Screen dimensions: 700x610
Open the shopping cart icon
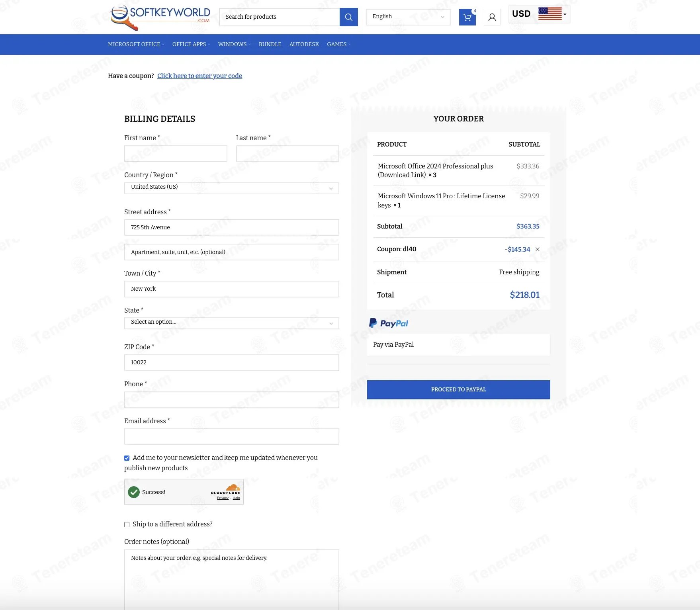coord(467,17)
